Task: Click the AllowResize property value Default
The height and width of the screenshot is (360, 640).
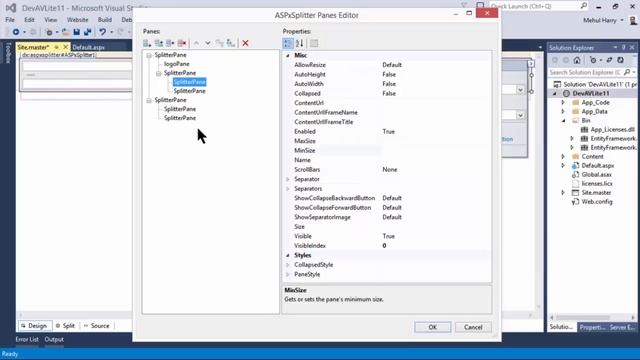Action: coord(392,65)
